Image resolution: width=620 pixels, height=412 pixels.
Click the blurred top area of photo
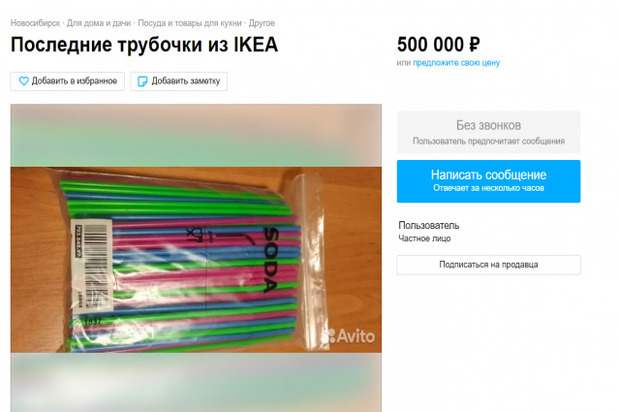(196, 136)
